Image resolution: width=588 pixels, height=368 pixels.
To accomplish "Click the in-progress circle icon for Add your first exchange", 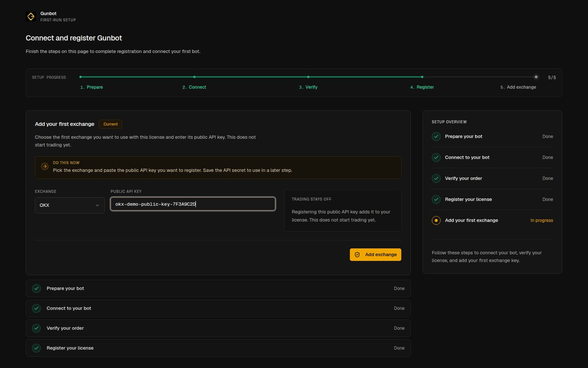I will click(x=436, y=220).
